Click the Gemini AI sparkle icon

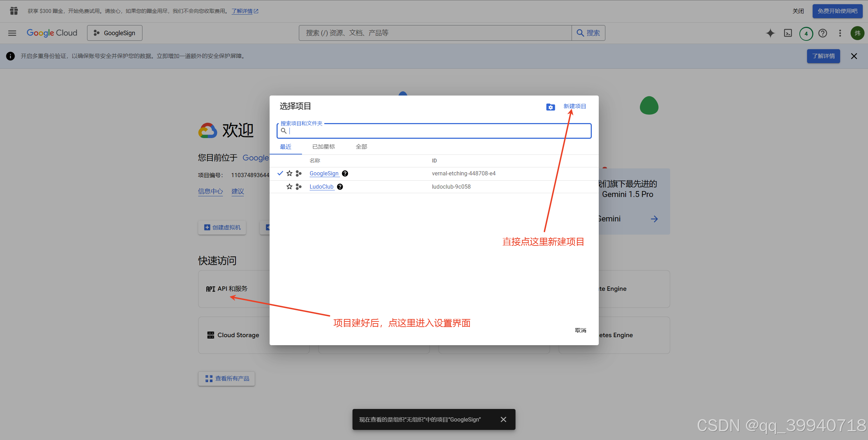[x=770, y=33]
